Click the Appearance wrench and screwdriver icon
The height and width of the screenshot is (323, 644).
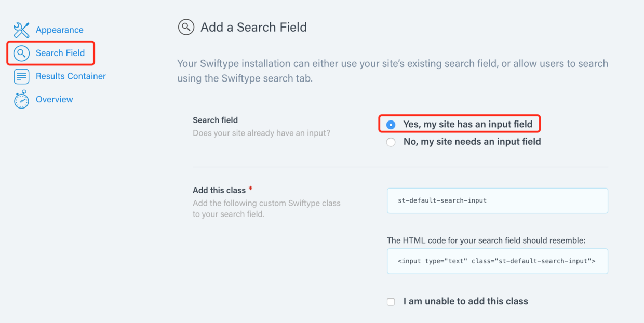point(21,30)
